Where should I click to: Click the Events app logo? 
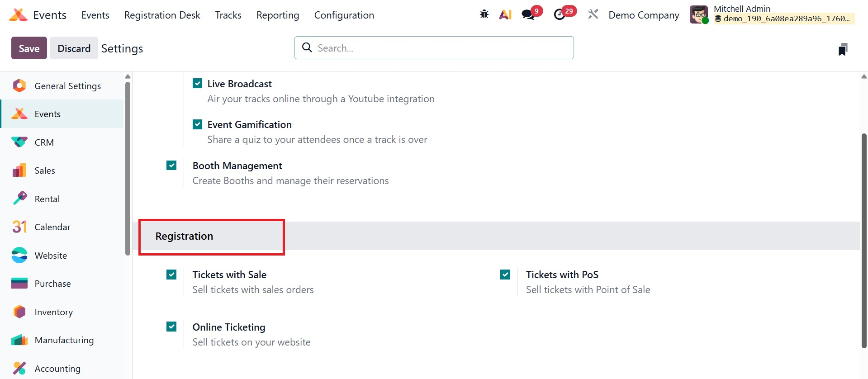(18, 15)
